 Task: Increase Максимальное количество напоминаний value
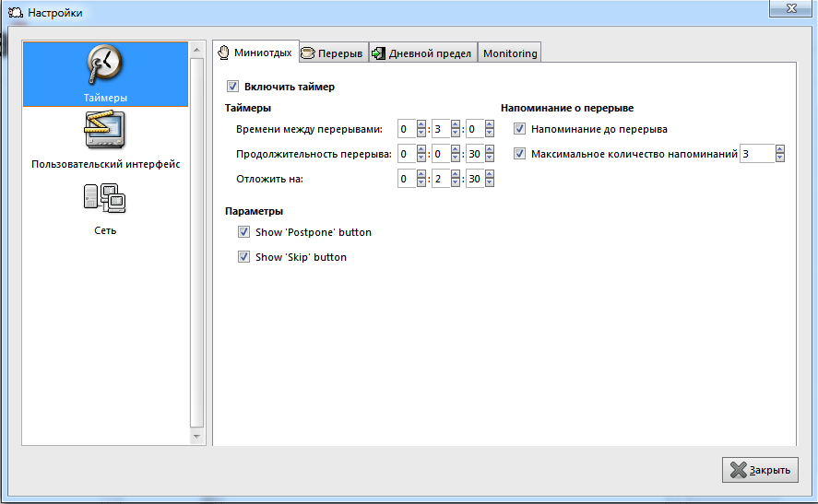[780, 149]
